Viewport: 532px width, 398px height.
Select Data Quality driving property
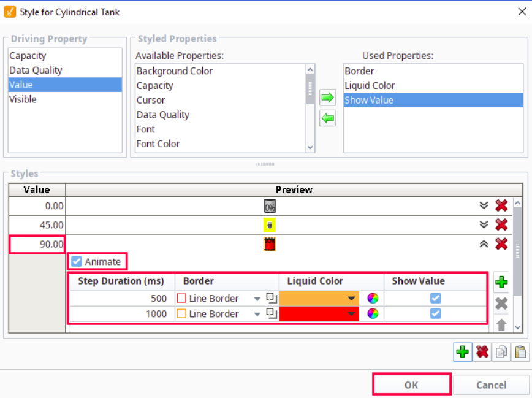[36, 70]
